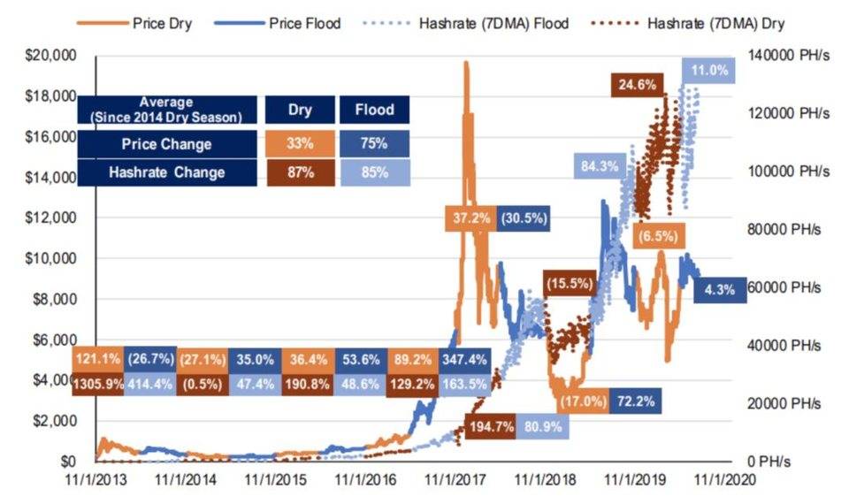Screen dimensions: 849x504
Task: Select the Hashrate (7DMA) Flood legend entry
Action: pos(465,23)
